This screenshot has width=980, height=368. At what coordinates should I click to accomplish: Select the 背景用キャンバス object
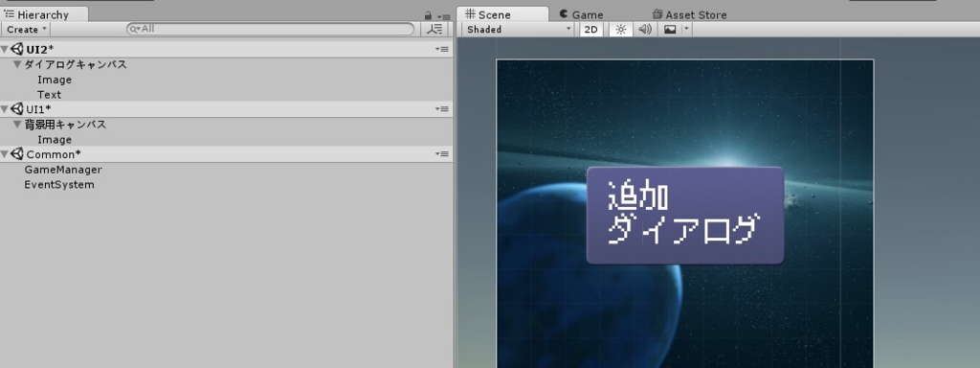pos(65,125)
